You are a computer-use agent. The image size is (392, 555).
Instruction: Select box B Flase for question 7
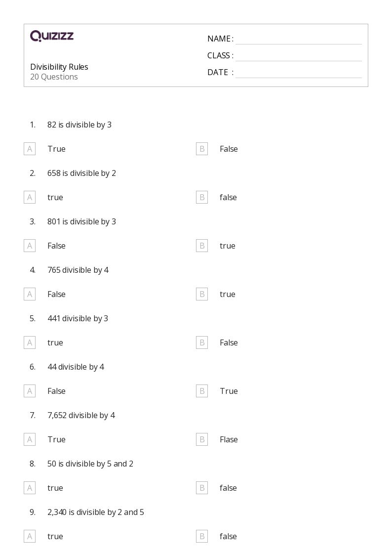(x=202, y=439)
